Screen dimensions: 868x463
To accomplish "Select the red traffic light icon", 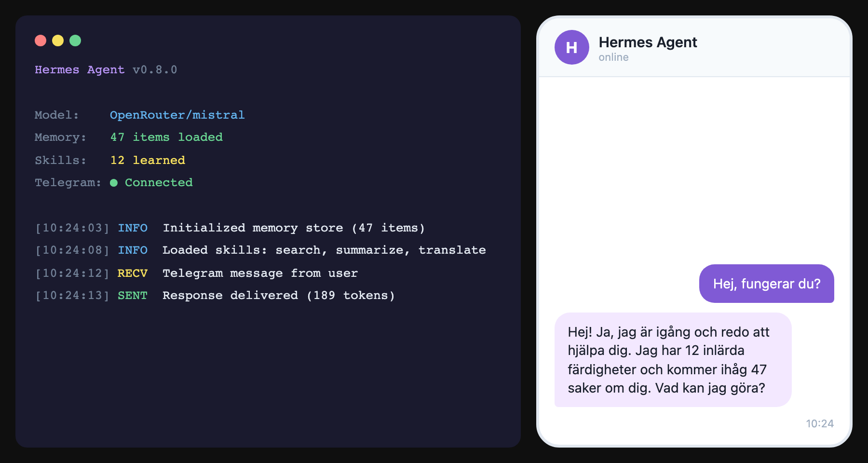I will (40, 41).
